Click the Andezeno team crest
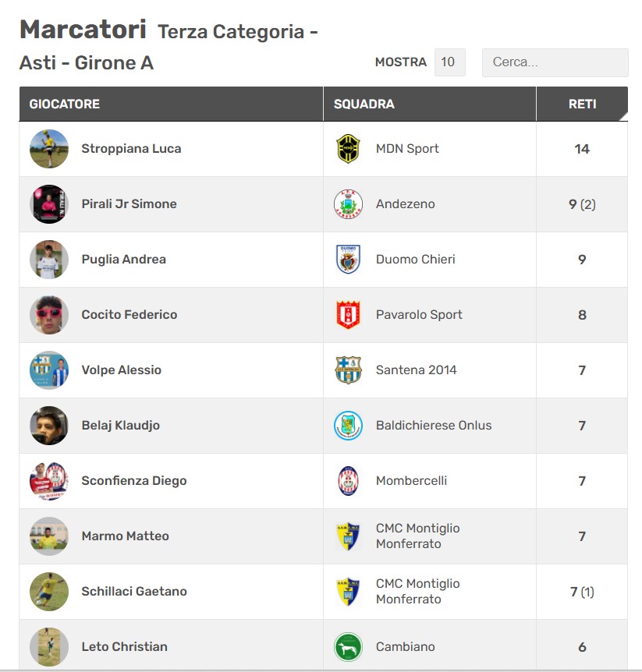This screenshot has width=642, height=672. click(348, 204)
